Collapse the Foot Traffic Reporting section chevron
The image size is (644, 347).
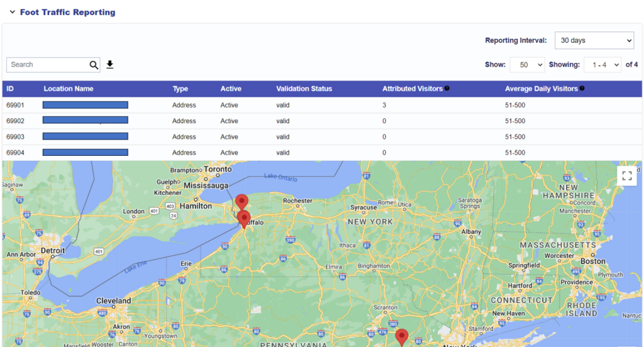[x=13, y=12]
